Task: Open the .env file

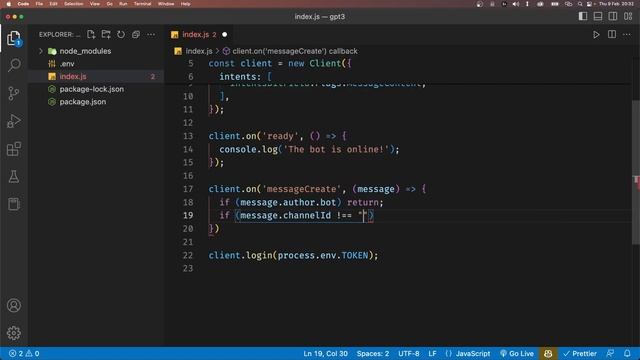Action: coord(96,64)
